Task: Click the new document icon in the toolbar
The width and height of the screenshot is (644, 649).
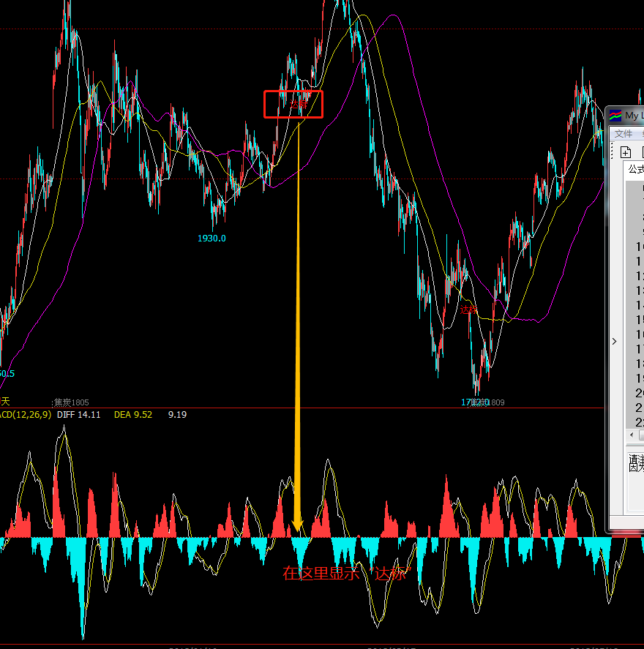Action: pyautogui.click(x=626, y=152)
